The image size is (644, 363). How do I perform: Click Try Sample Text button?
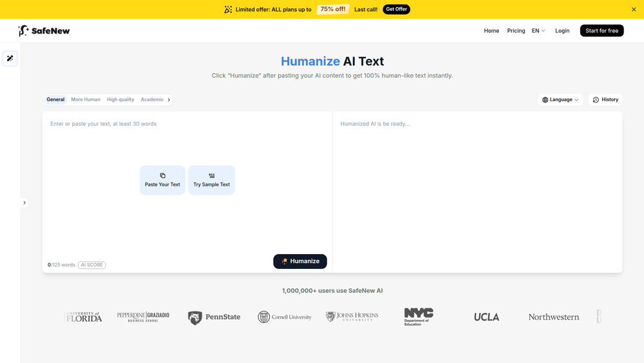pyautogui.click(x=211, y=180)
